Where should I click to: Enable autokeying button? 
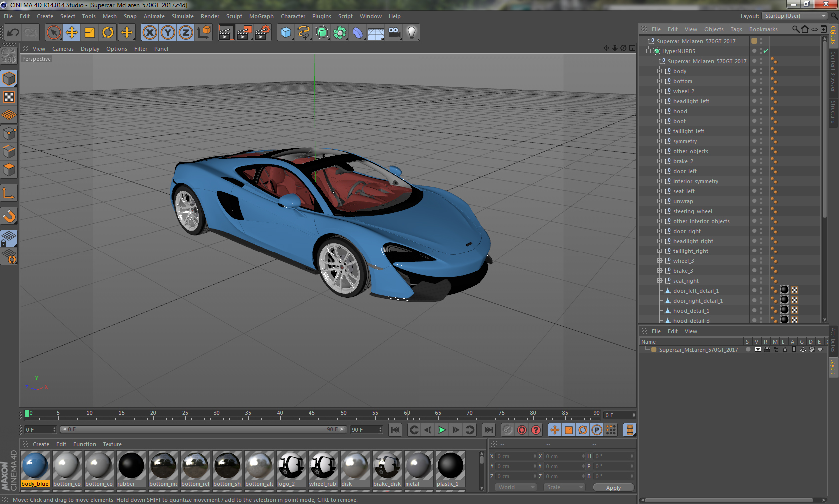coord(522,430)
